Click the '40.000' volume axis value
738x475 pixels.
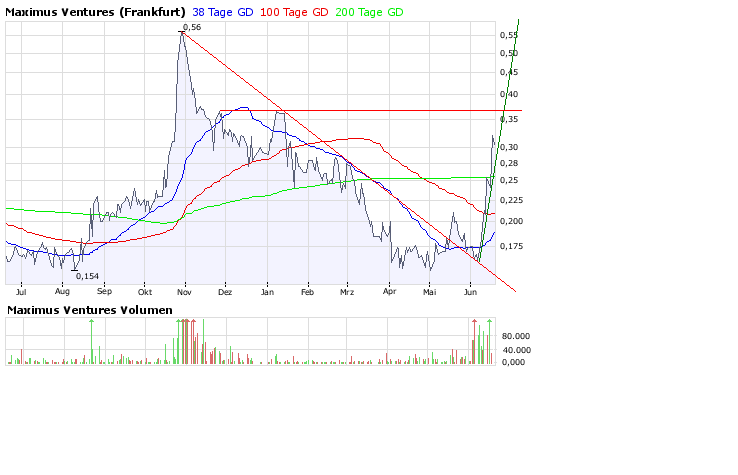tap(516, 350)
